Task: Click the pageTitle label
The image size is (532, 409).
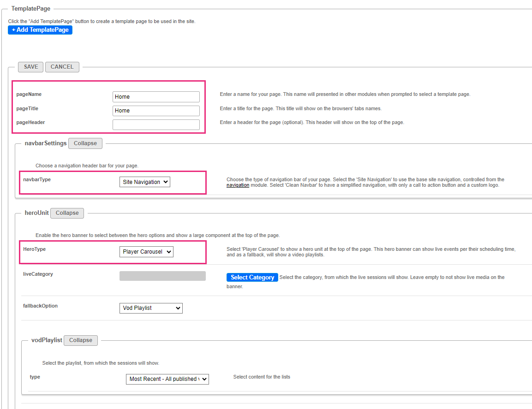Action: (27, 108)
